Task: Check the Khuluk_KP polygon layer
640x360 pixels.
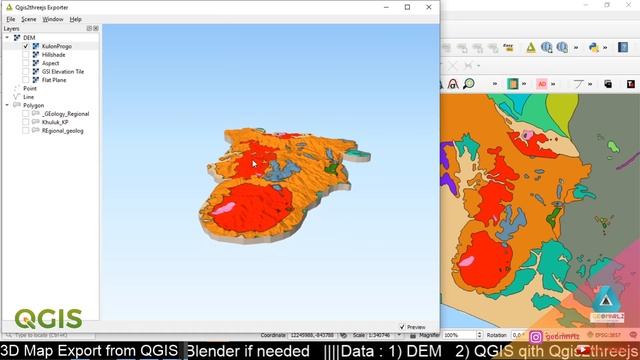Action: [x=26, y=122]
